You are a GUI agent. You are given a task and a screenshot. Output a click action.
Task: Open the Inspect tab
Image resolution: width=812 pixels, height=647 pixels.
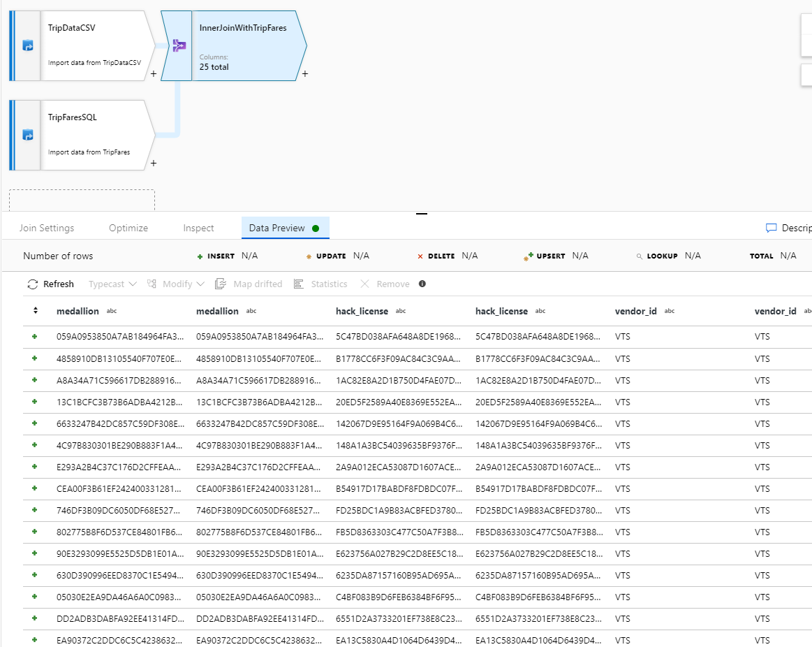tap(198, 228)
